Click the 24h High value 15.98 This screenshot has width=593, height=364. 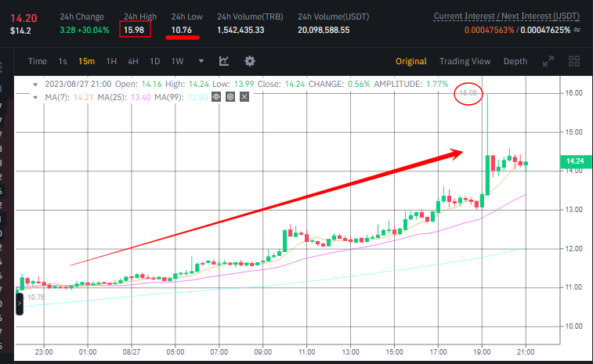pyautogui.click(x=134, y=30)
